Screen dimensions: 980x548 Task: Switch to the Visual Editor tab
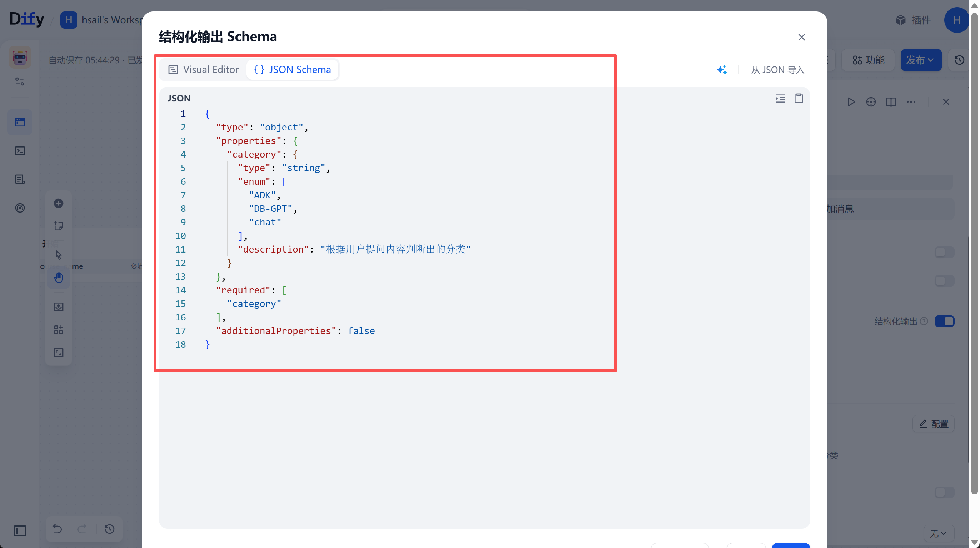[204, 70]
